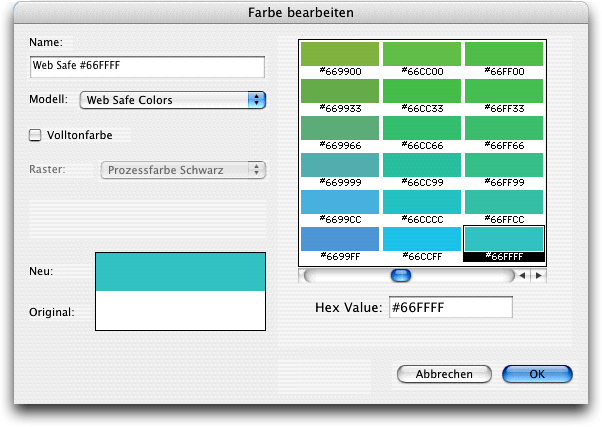Viewport: 602px width, 427px height.
Task: Select the #669900 color swatch
Action: tap(340, 54)
